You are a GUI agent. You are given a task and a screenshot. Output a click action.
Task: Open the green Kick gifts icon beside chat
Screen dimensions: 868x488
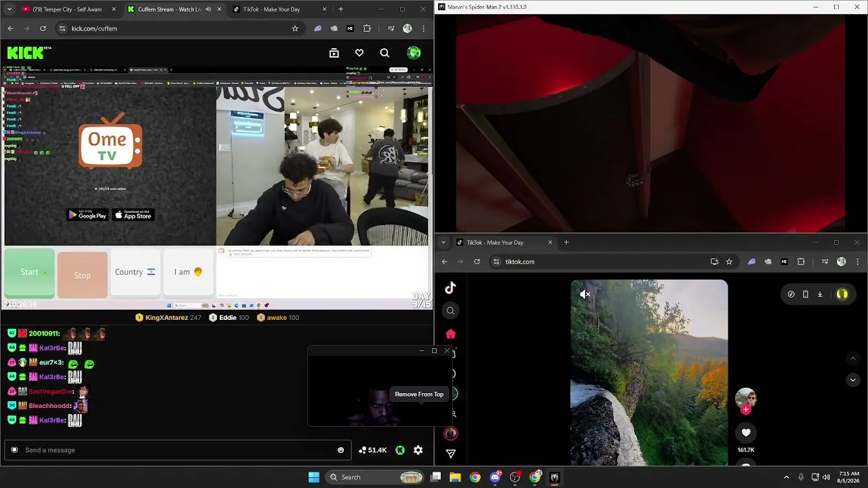click(400, 450)
